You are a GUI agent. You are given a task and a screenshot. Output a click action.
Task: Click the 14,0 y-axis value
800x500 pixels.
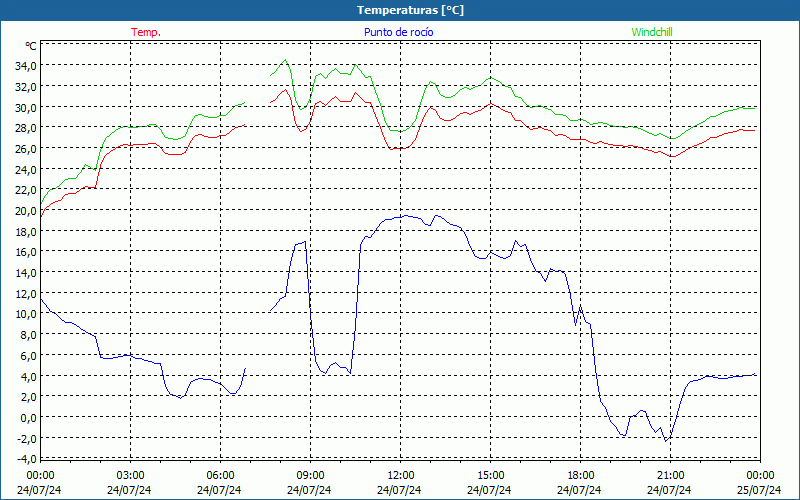click(26, 273)
